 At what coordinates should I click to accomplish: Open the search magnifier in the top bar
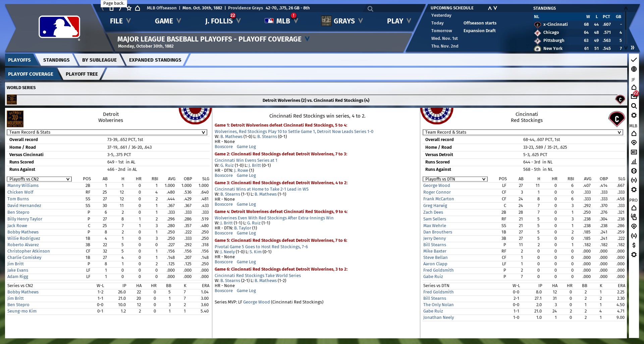370,9
